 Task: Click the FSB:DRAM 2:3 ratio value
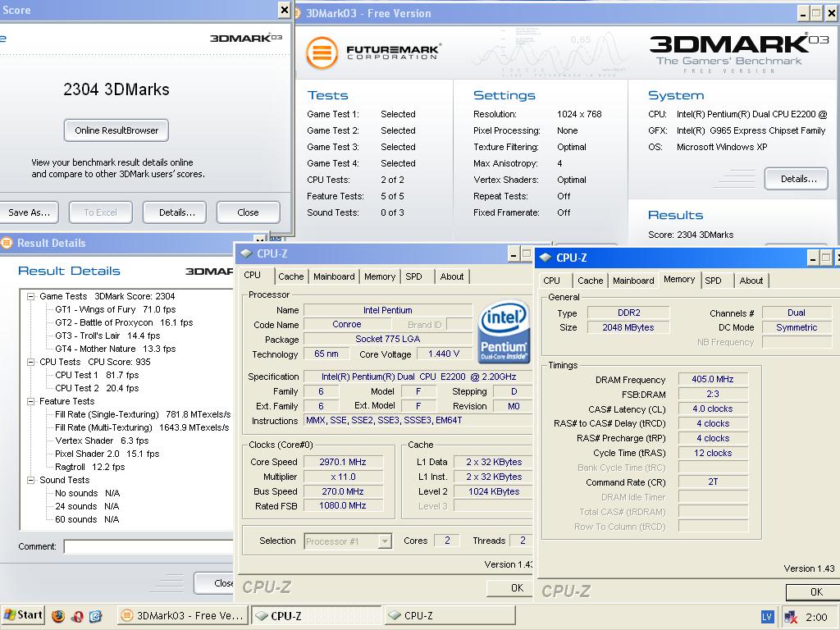[x=713, y=394]
